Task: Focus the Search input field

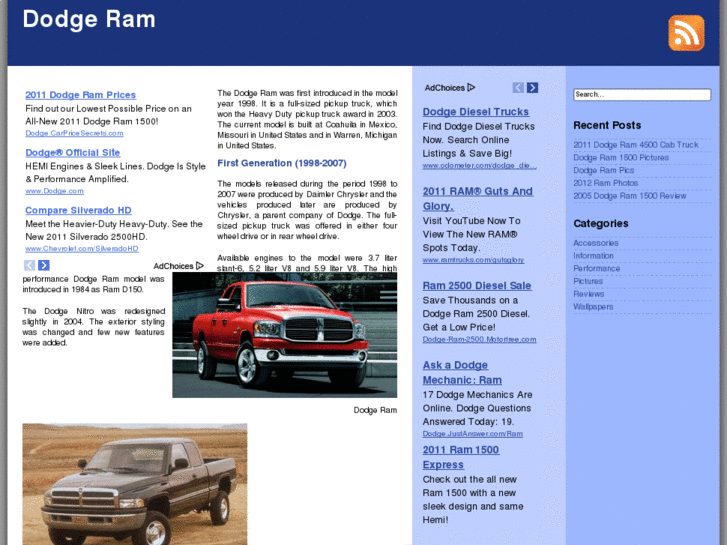Action: (x=642, y=95)
